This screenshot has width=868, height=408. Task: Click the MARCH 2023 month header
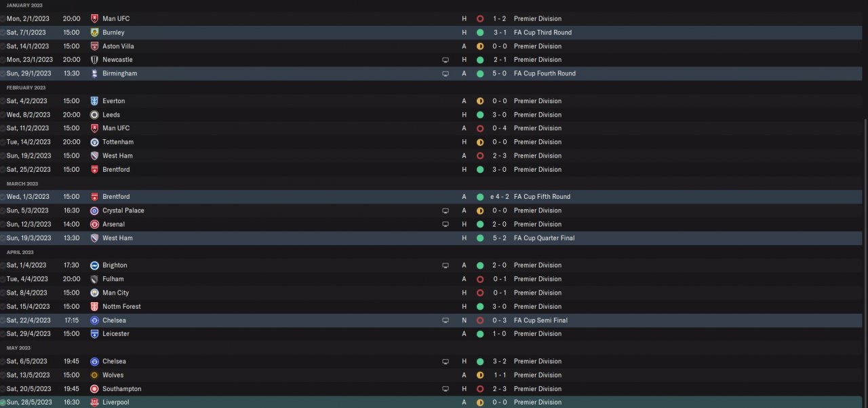coord(22,183)
